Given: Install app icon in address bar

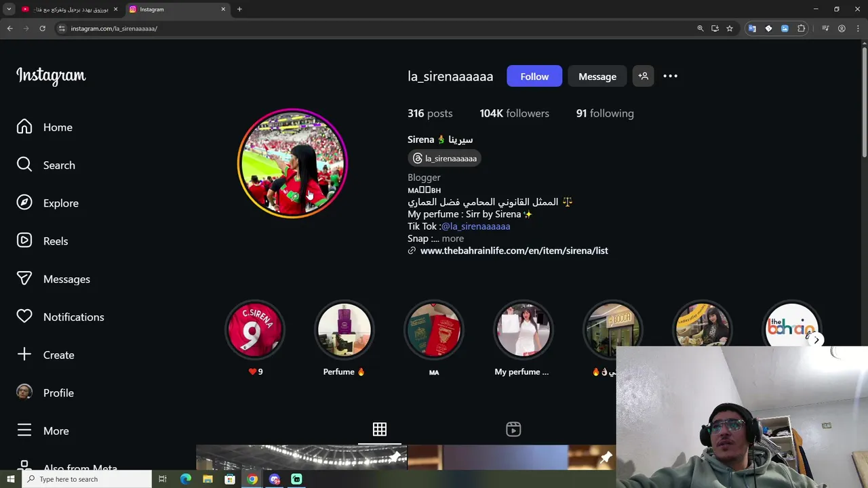Looking at the screenshot, I should [715, 28].
